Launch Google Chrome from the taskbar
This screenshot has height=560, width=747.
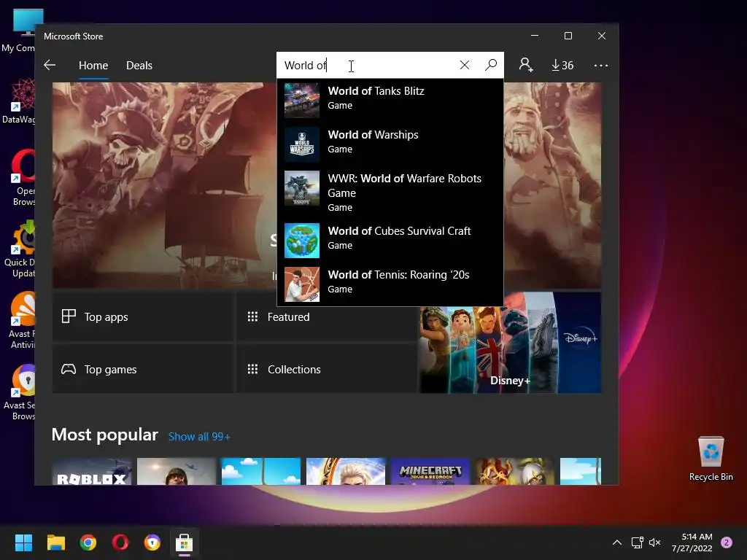88,542
